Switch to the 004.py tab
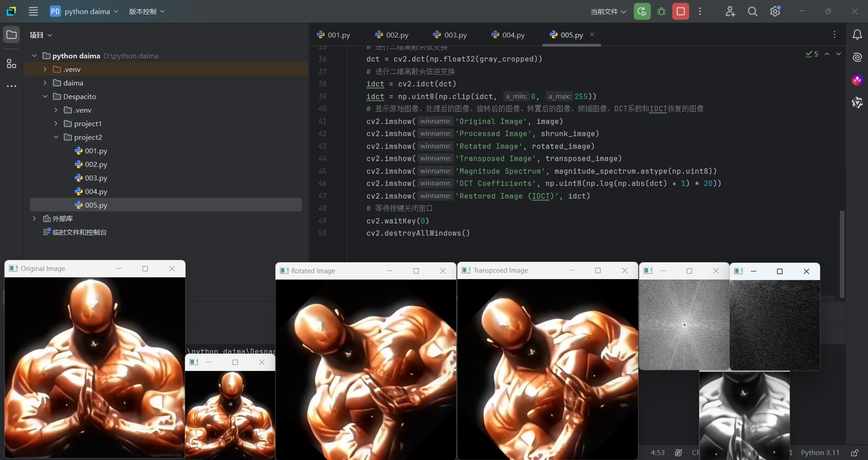 (508, 35)
